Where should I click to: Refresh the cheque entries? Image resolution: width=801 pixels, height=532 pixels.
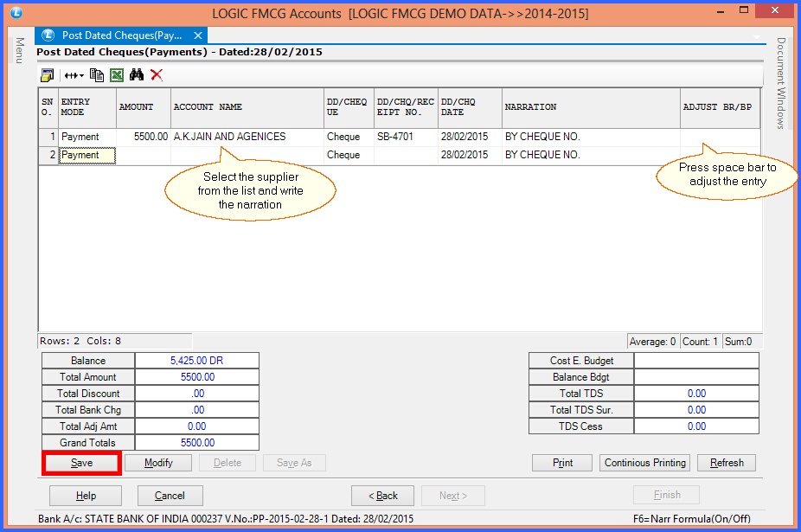point(727,463)
